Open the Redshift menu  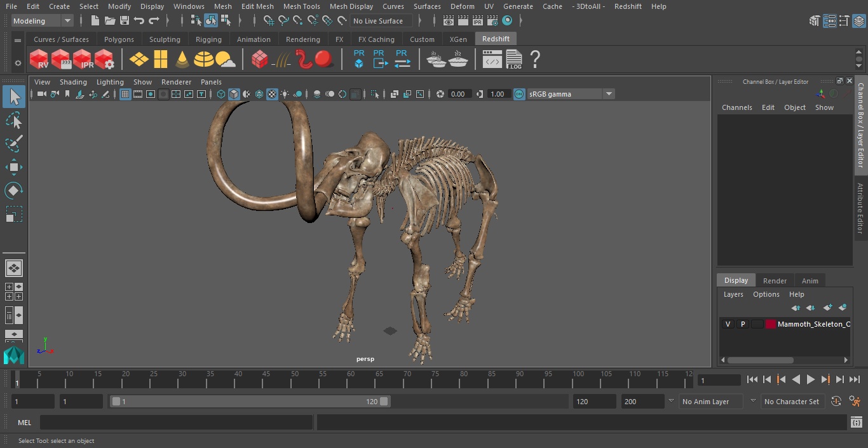pyautogui.click(x=628, y=6)
